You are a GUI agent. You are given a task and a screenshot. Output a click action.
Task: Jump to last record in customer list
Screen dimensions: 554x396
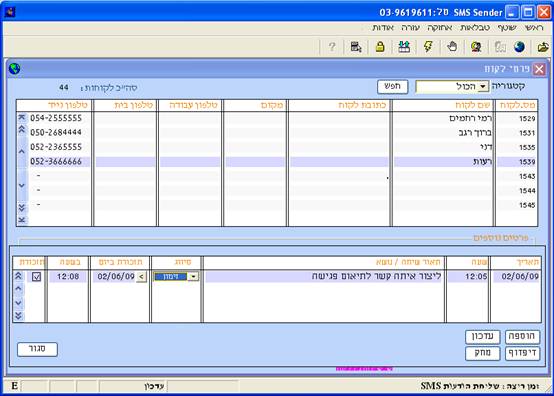click(22, 220)
